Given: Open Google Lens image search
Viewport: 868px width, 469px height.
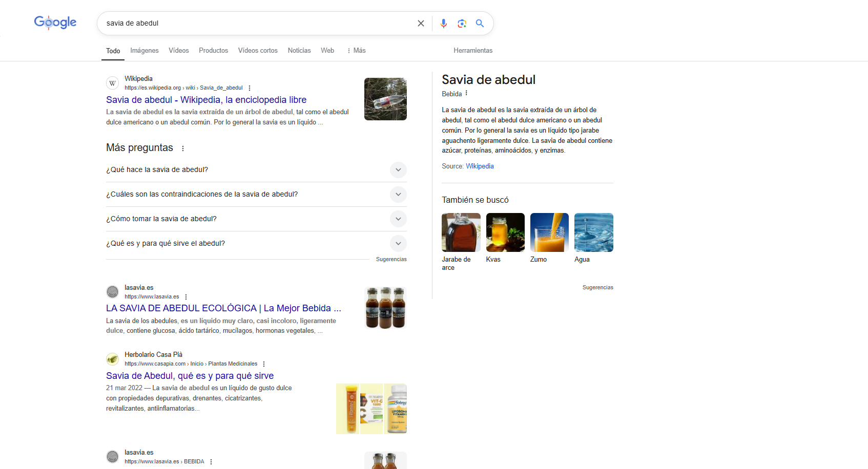Looking at the screenshot, I should 462,23.
